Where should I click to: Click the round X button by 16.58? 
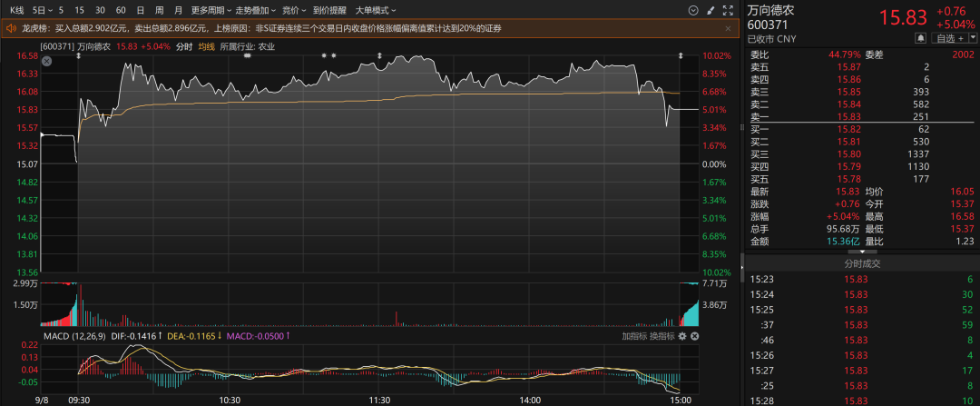[46, 61]
